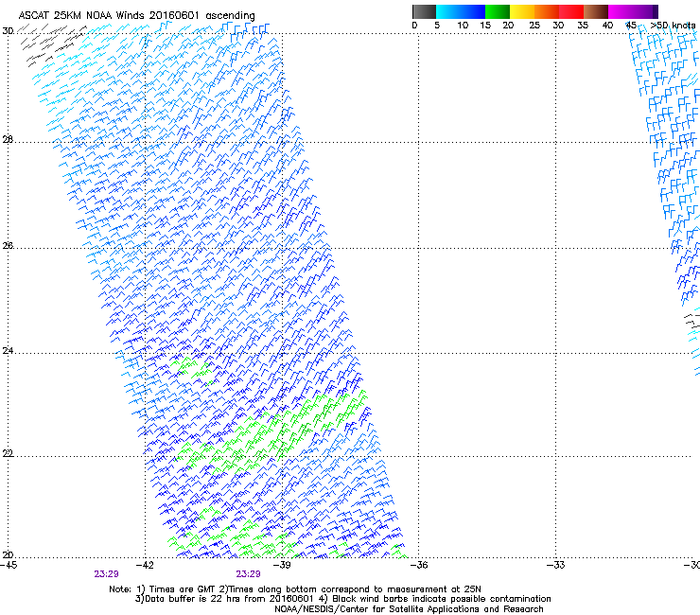Click the '>50 knots' legend label
The height and width of the screenshot is (615, 700).
point(673,26)
